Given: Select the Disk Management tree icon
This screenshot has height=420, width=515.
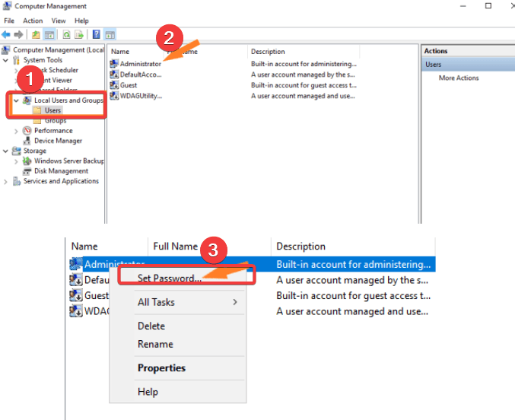Looking at the screenshot, I should point(27,171).
